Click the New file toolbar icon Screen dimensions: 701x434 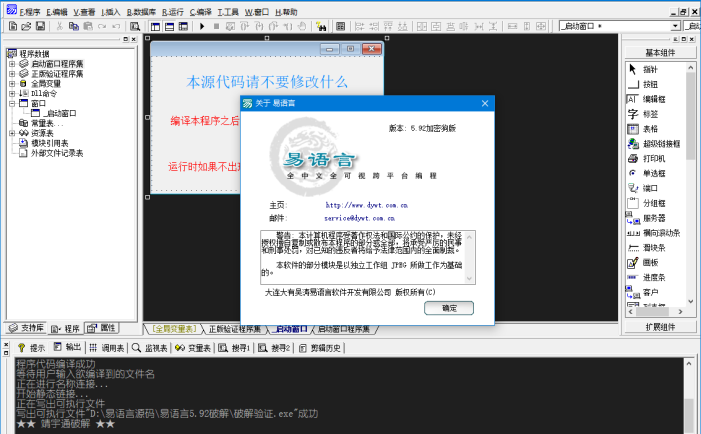point(13,26)
